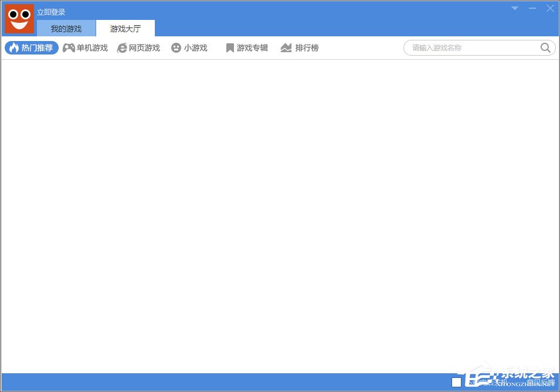The image size is (560, 392).
Task: Click the 意见反馈 link in the bottom bar
Action: (x=541, y=383)
